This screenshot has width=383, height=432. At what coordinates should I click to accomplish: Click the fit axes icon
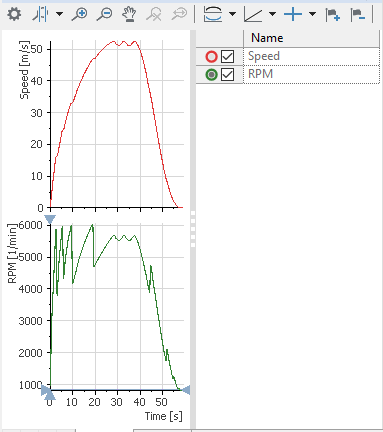point(213,14)
